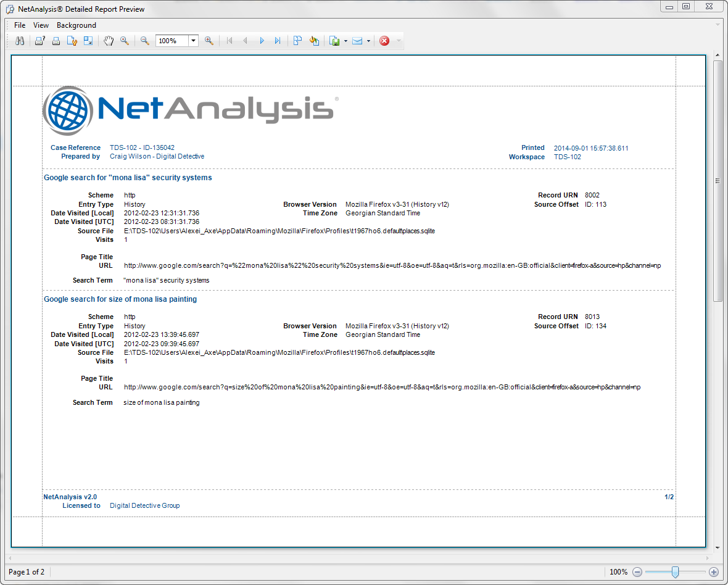Screen dimensions: 728x585
Task: Expand the Send via E-Mail dropdown arrow
Action: pos(368,41)
